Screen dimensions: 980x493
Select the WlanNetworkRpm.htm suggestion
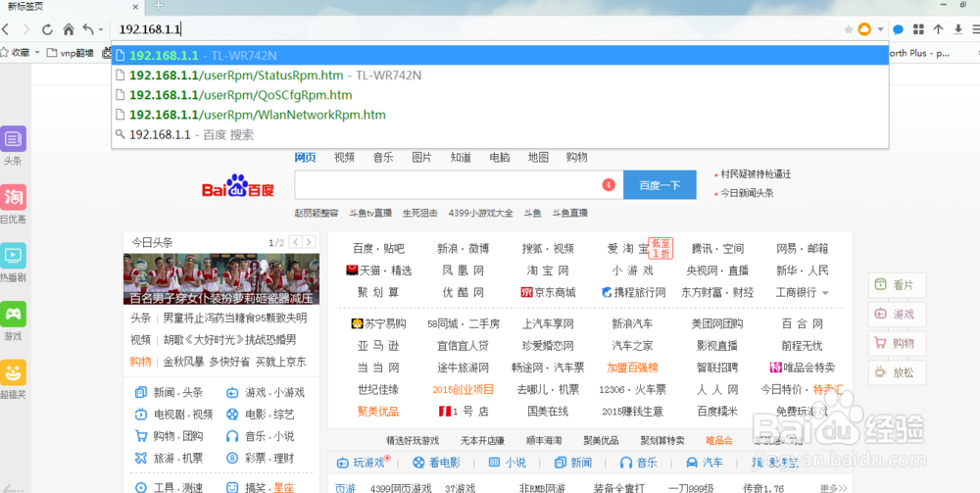point(500,115)
